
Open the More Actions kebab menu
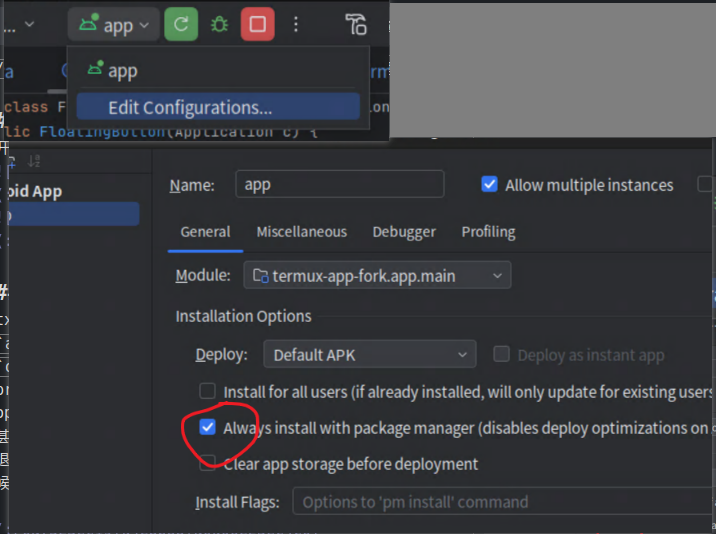[x=296, y=25]
